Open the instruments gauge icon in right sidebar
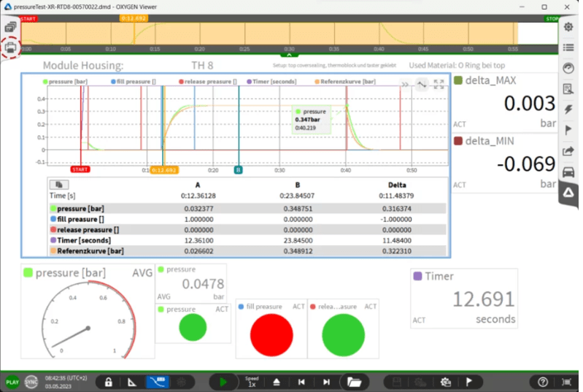583x392 pixels. pyautogui.click(x=568, y=68)
